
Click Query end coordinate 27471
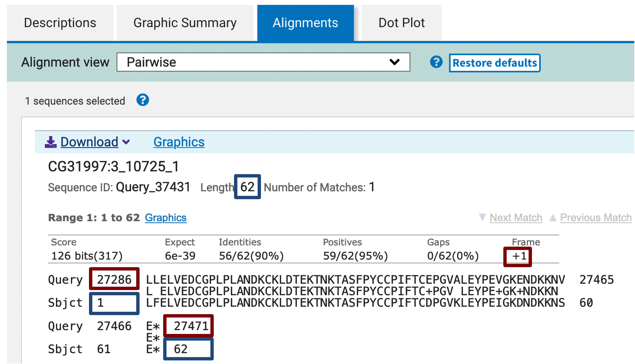pos(191,326)
